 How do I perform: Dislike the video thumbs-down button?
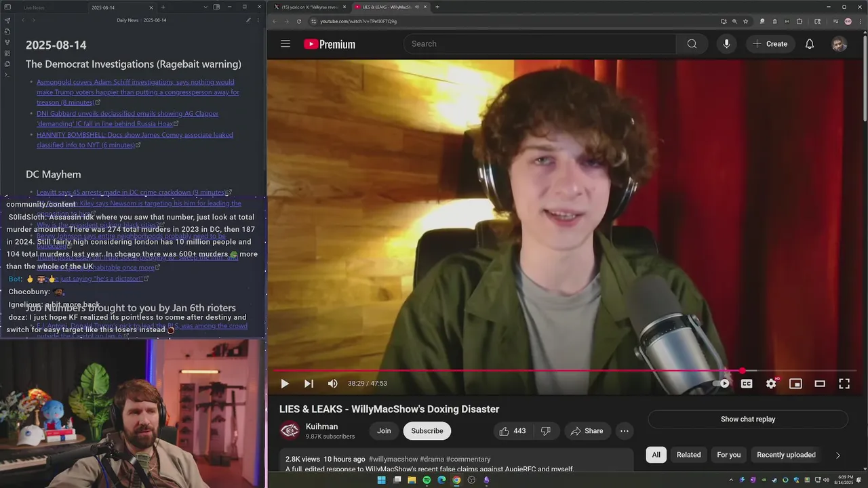click(x=545, y=431)
